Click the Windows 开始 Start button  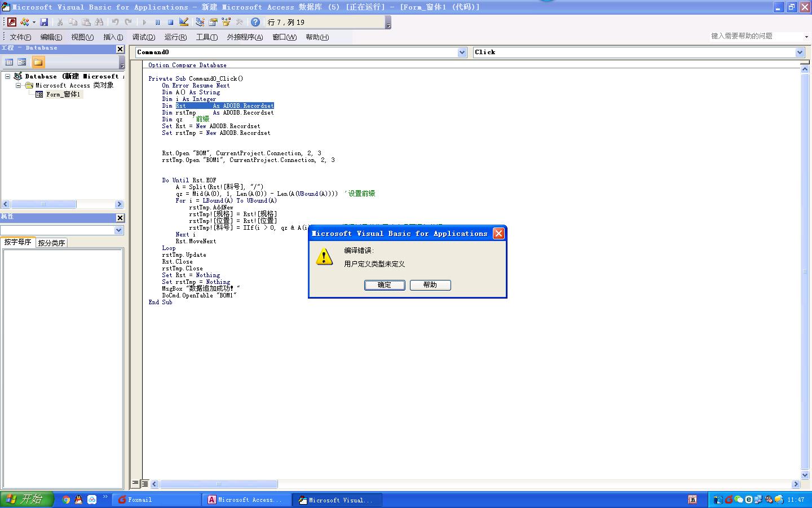pyautogui.click(x=27, y=500)
